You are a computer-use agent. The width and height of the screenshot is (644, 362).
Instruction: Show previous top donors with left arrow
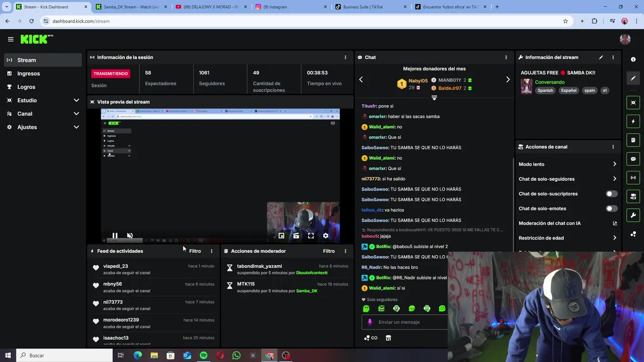[361, 79]
